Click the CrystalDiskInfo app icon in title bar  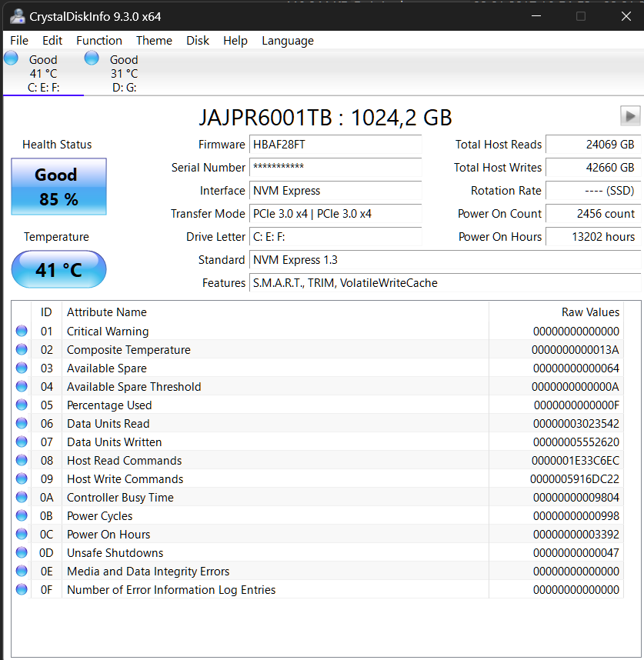(x=18, y=16)
